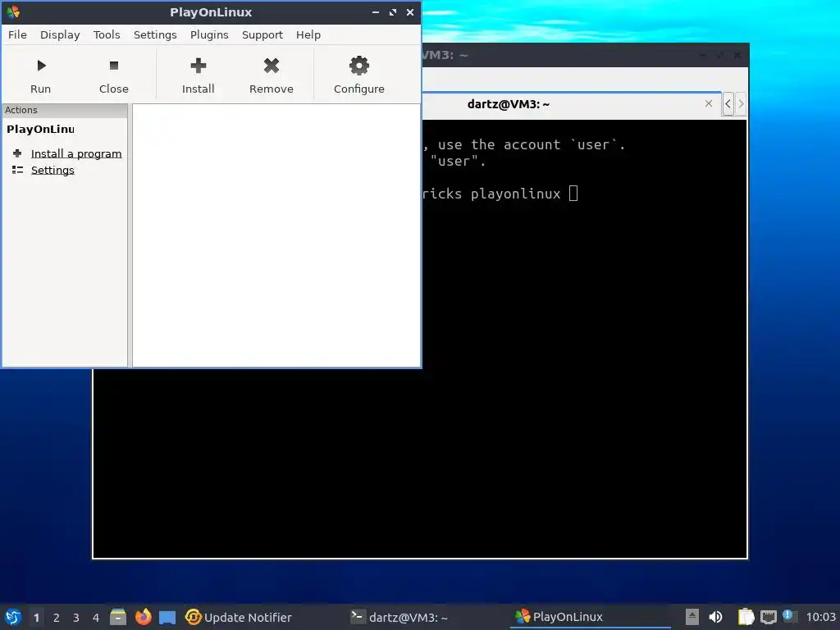
Task: Click the Actions panel header
Action: tap(65, 111)
